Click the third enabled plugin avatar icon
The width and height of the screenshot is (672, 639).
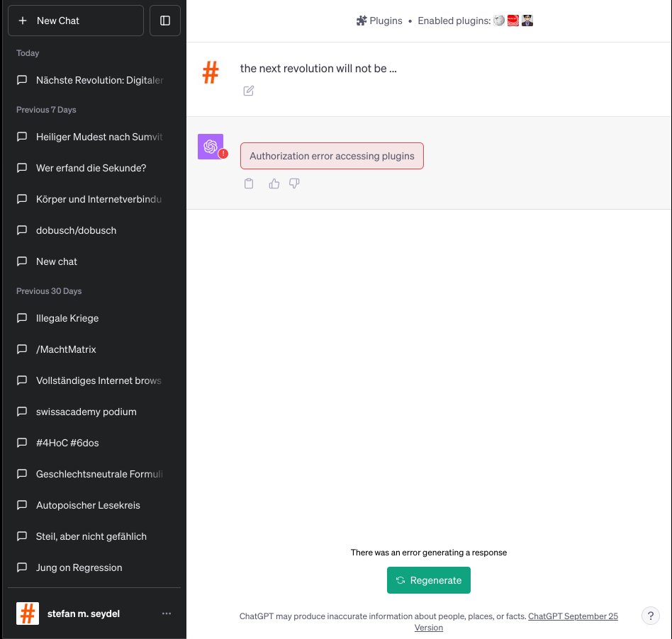point(527,21)
